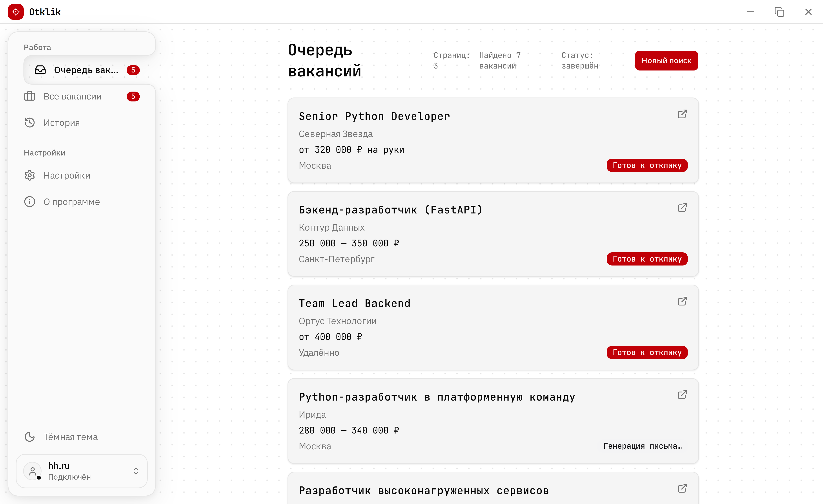Select Разработчик высоконагруженных сервисов title
Screen dimensions: 823x504
424,491
